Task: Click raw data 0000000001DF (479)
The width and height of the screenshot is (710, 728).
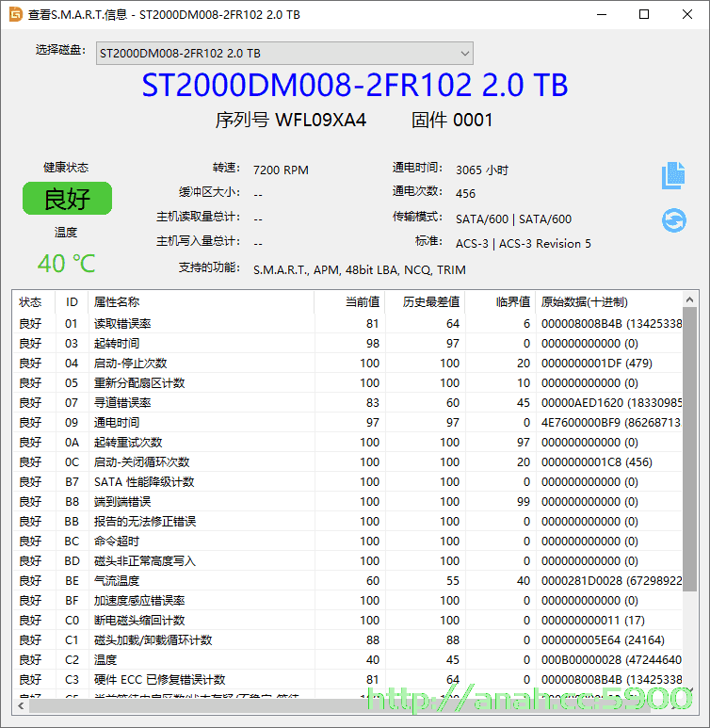Action: pos(597,364)
